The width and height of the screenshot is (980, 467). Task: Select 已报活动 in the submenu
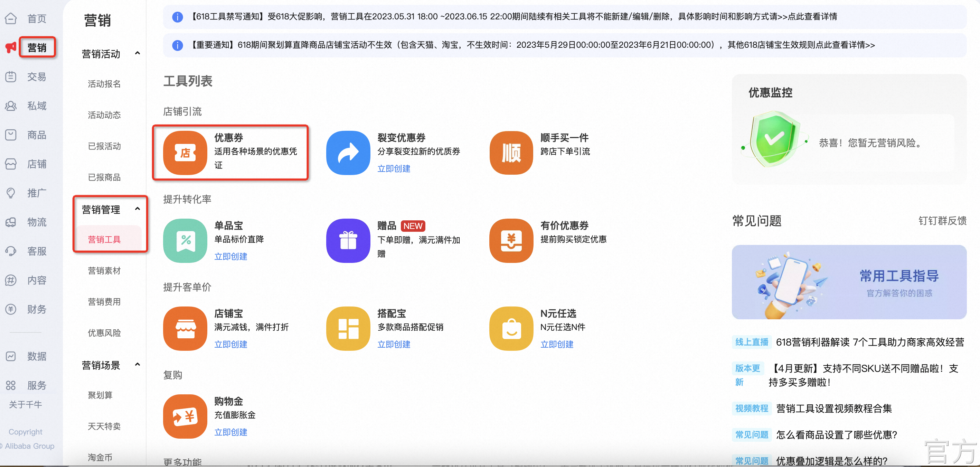pos(104,146)
